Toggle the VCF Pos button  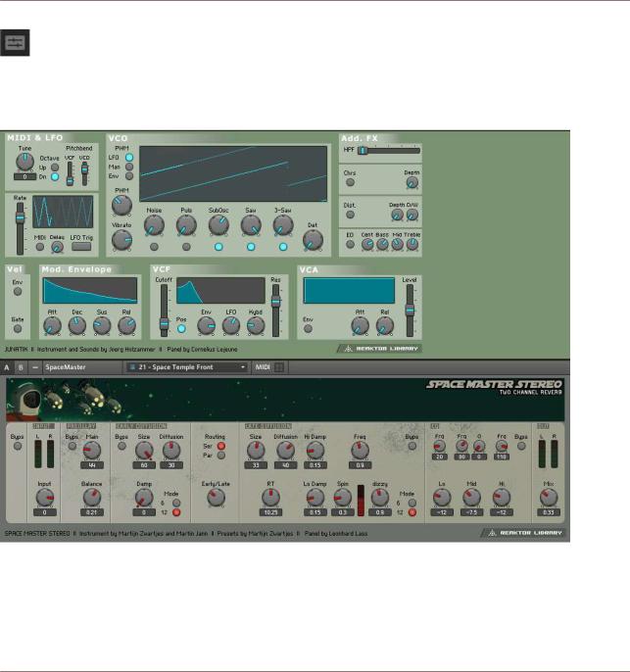tap(181, 329)
